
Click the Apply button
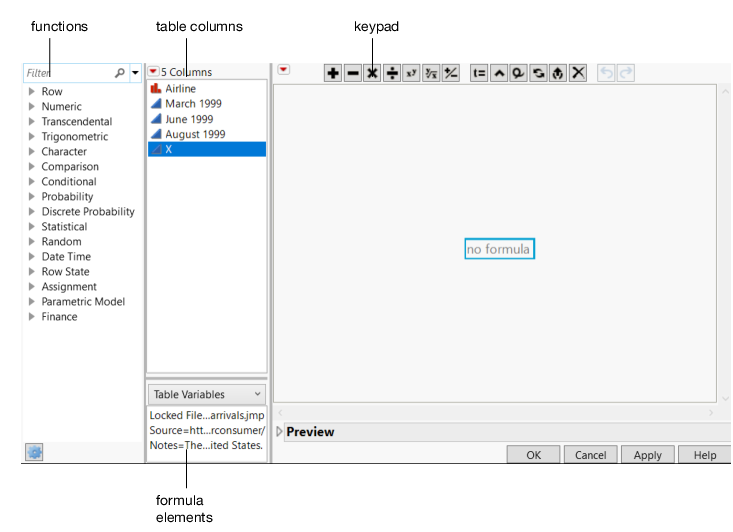click(x=648, y=455)
